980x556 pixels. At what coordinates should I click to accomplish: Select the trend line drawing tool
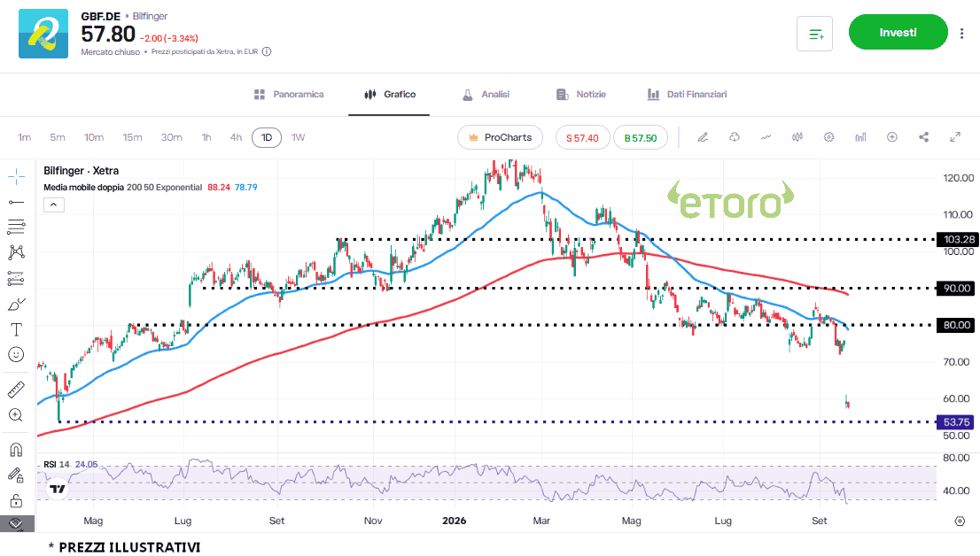point(16,203)
